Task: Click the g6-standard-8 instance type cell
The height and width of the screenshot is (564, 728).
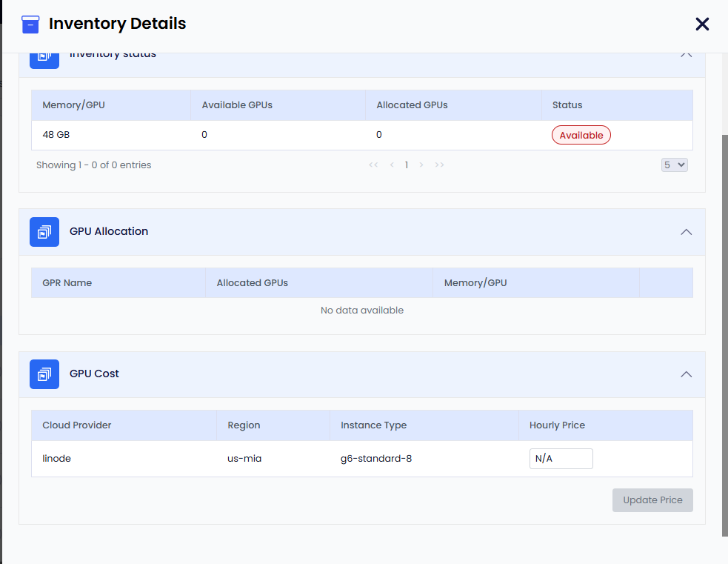Action: pos(376,459)
